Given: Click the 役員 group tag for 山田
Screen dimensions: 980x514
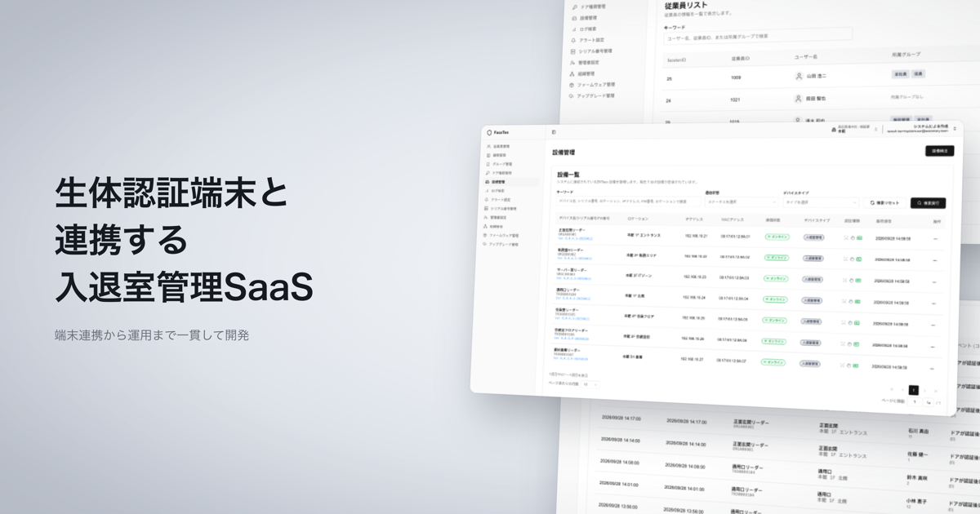Looking at the screenshot, I should [x=919, y=74].
